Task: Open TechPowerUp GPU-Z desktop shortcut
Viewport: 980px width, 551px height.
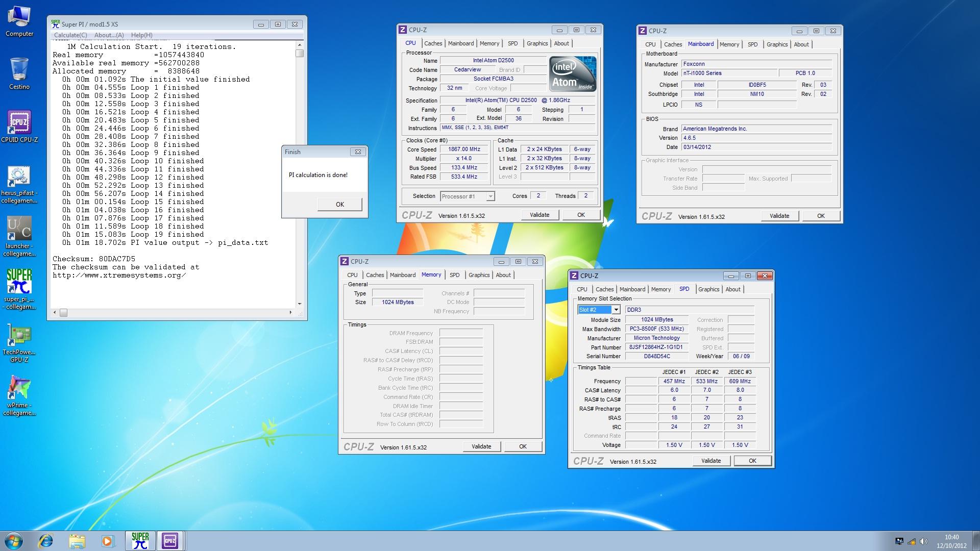Action: click(x=19, y=343)
